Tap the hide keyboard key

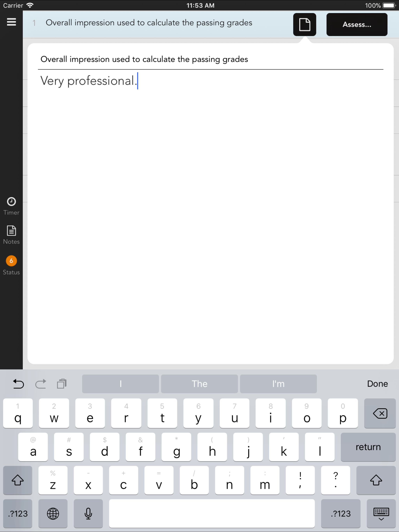click(381, 513)
